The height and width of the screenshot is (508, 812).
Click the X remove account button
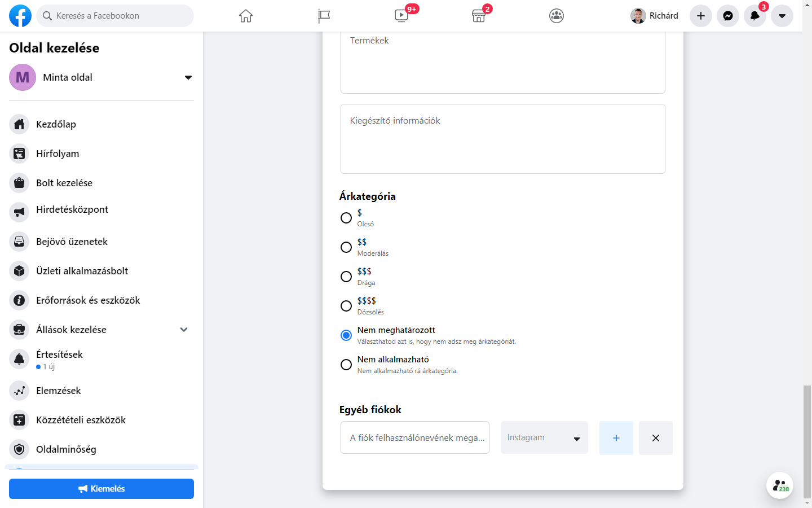656,438
